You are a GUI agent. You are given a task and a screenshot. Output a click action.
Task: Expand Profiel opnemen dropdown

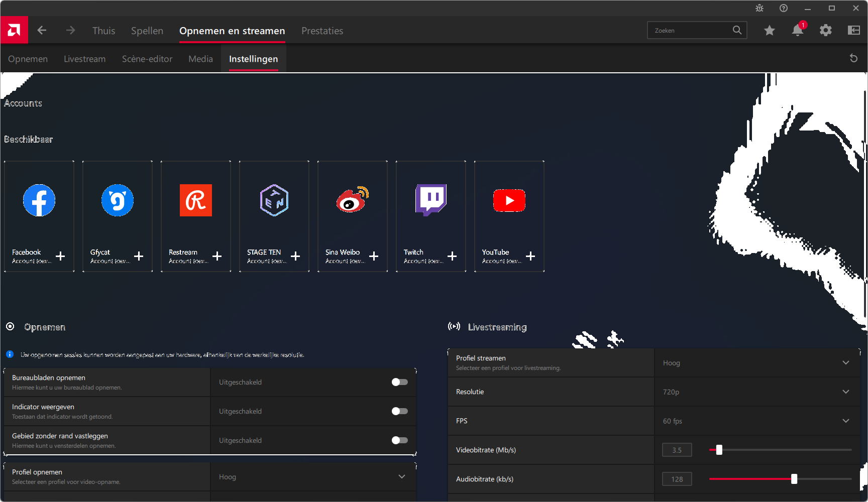(x=313, y=476)
